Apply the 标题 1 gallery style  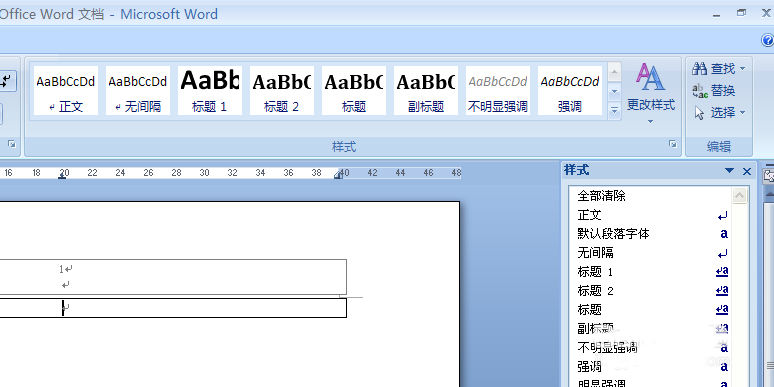(210, 91)
